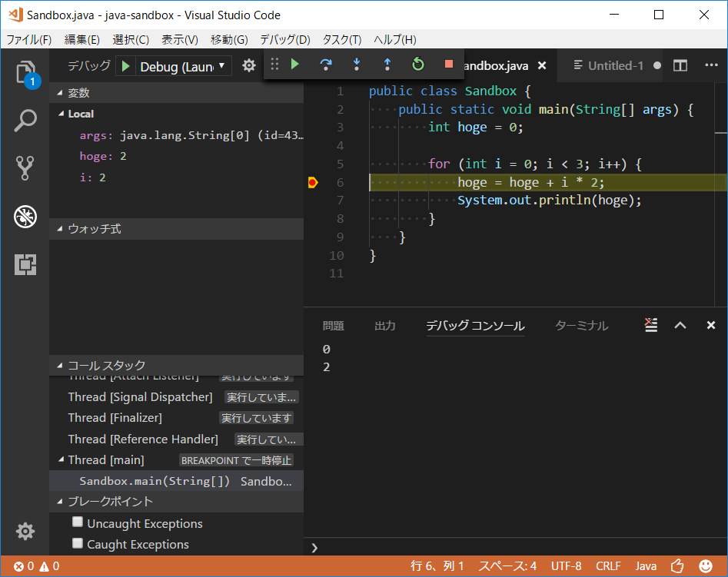Switch to the ターミナル panel tab
Screen dimensions: 728x577
tap(581, 326)
